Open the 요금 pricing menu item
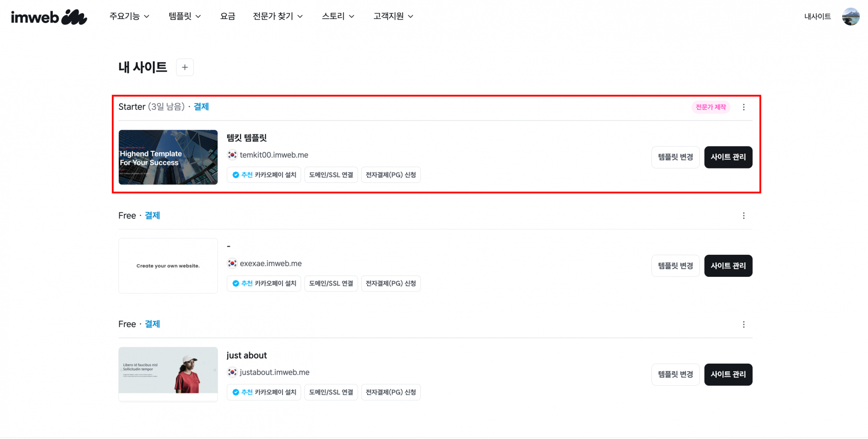 point(227,16)
